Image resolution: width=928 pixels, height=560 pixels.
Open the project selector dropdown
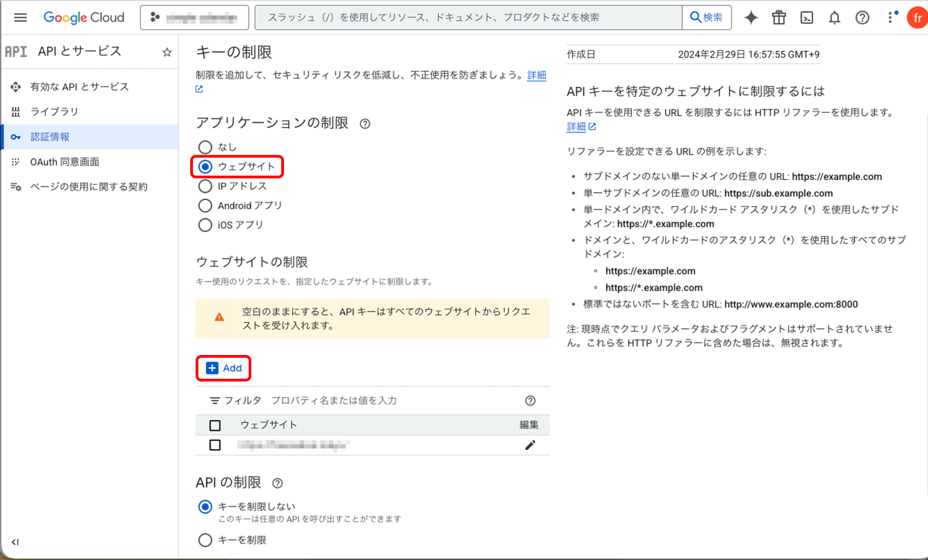pos(194,18)
